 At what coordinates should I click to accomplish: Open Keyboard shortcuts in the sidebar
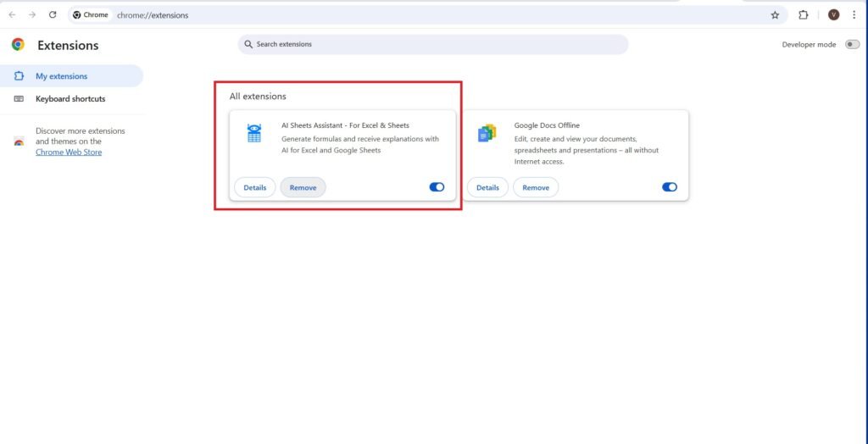(x=70, y=99)
